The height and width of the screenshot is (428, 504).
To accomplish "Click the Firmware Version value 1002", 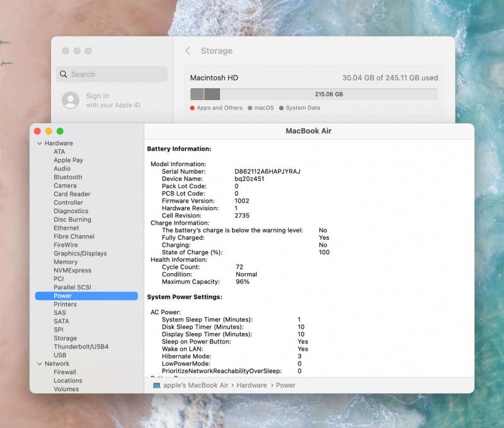I will tap(242, 201).
